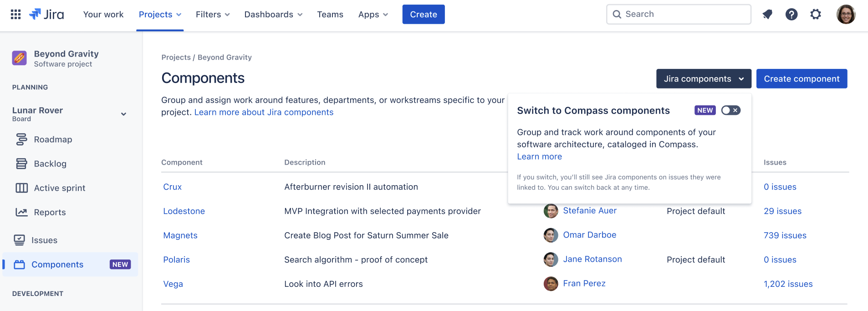Click Stefanie Auer's avatar
Image resolution: width=868 pixels, height=311 pixels.
point(551,211)
